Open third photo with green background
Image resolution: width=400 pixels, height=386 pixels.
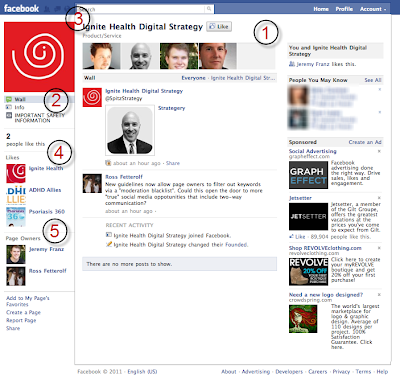(179, 56)
